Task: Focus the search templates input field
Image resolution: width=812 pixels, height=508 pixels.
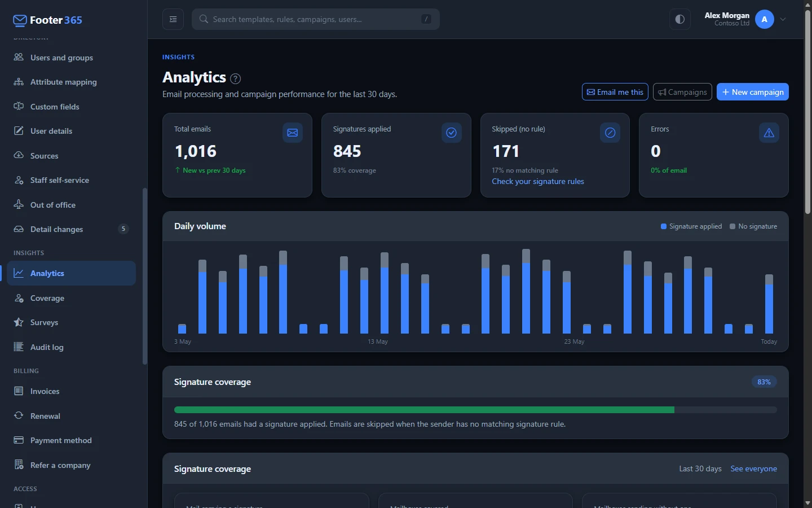Action: [316, 19]
